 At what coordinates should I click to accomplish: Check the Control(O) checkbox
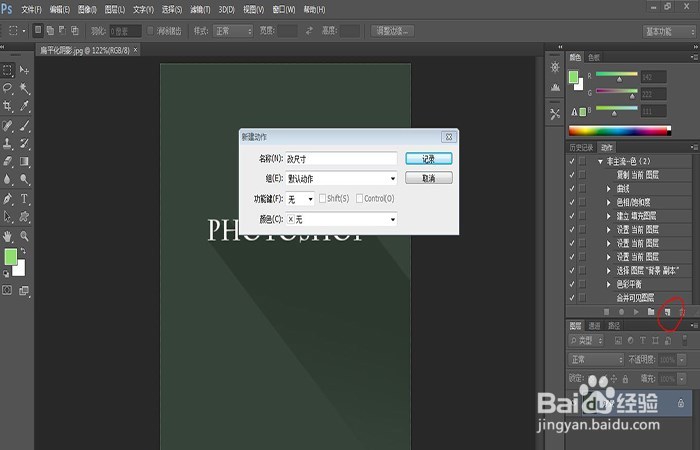point(359,199)
